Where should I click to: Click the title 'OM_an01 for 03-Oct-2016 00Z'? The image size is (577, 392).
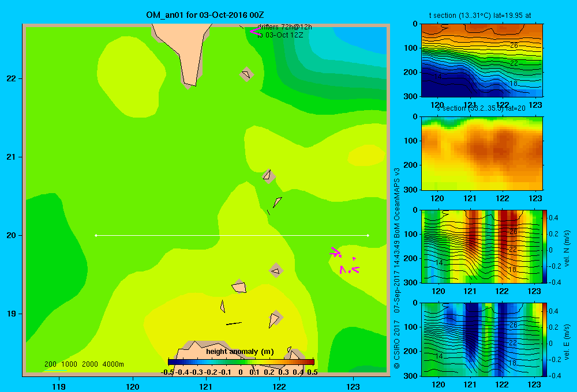pos(205,15)
